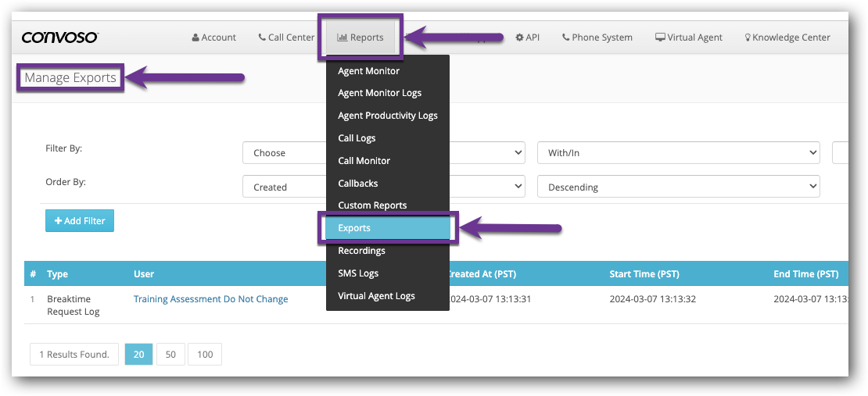868x396 pixels.
Task: Open the Knowledge Center menu
Action: coord(787,37)
